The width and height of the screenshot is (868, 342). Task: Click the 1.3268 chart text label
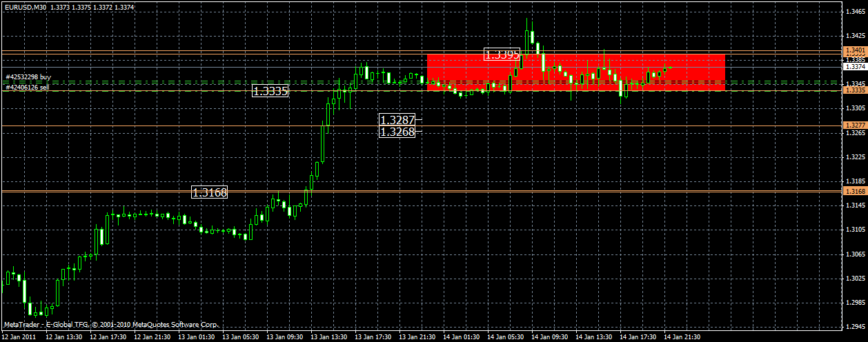coord(397,132)
